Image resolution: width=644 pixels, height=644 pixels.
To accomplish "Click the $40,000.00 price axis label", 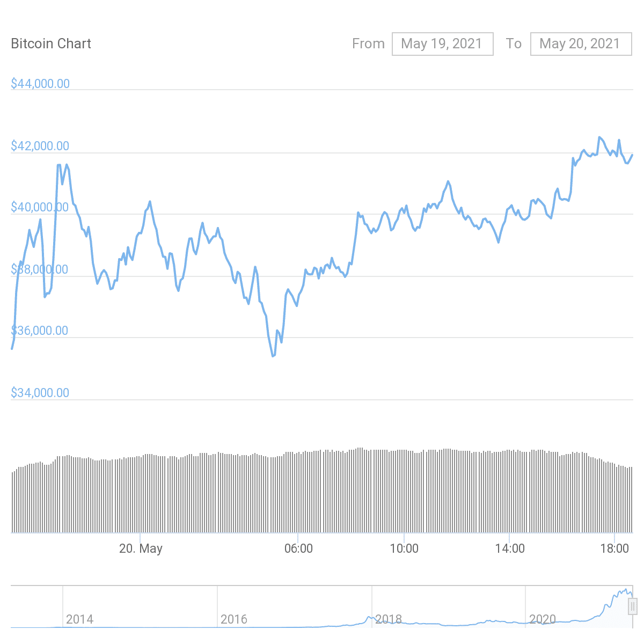I will click(40, 208).
